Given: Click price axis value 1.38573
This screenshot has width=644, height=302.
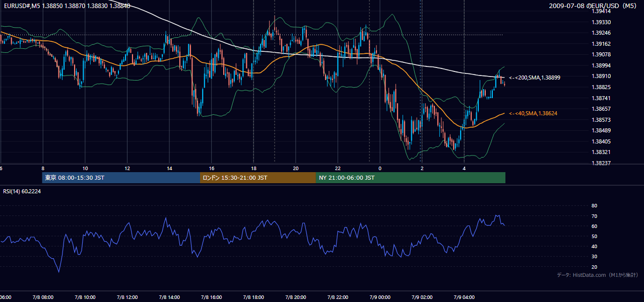Looking at the screenshot, I should tap(601, 120).
